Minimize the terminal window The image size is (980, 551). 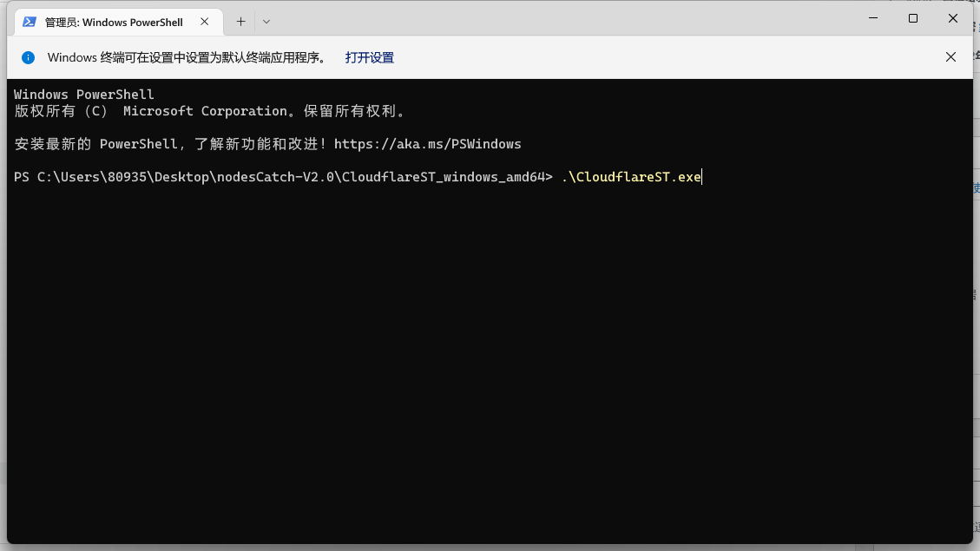tap(874, 18)
